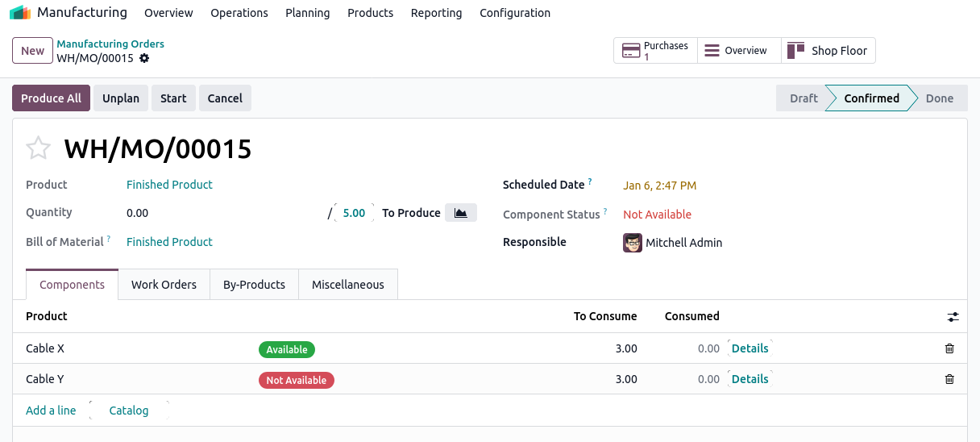This screenshot has height=442, width=980.
Task: Open the Purchases smart button
Action: (x=654, y=51)
